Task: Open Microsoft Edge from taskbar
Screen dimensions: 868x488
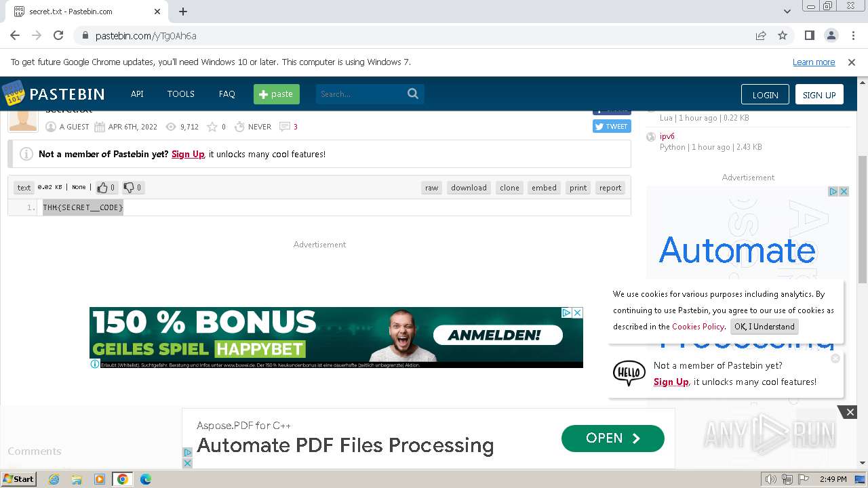Action: pos(146,479)
